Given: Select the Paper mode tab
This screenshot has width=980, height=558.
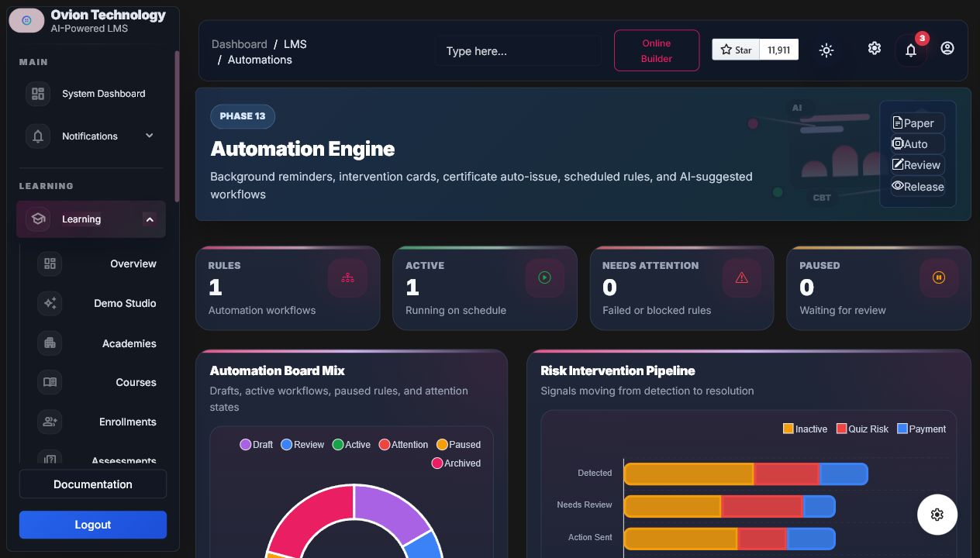Looking at the screenshot, I should point(917,122).
